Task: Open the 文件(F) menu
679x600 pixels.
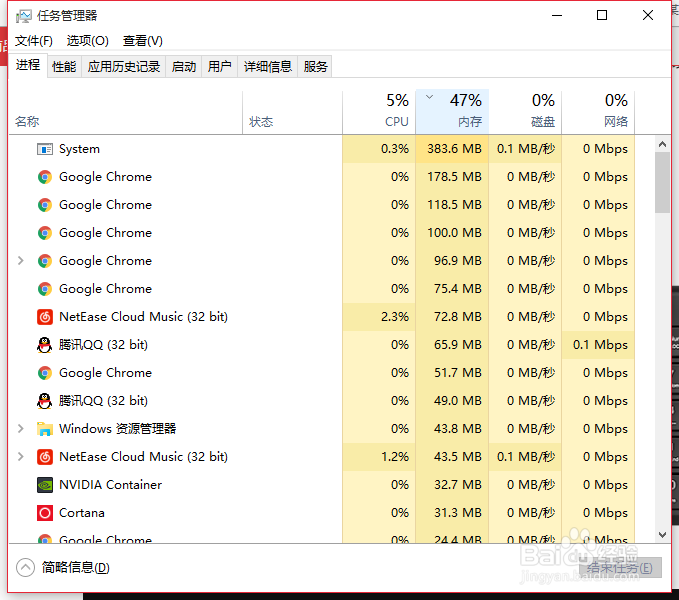Action: tap(34, 41)
